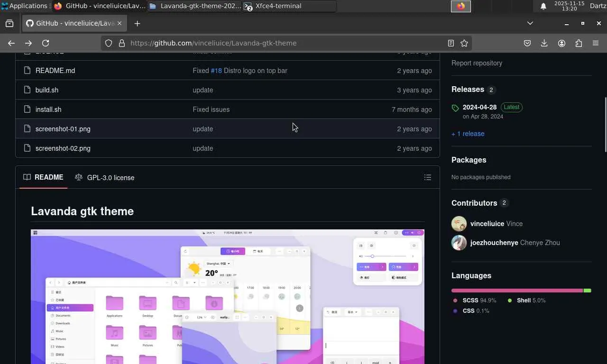The image size is (607, 364).
Task: Open the Firefox hamburger menu
Action: [x=596, y=43]
